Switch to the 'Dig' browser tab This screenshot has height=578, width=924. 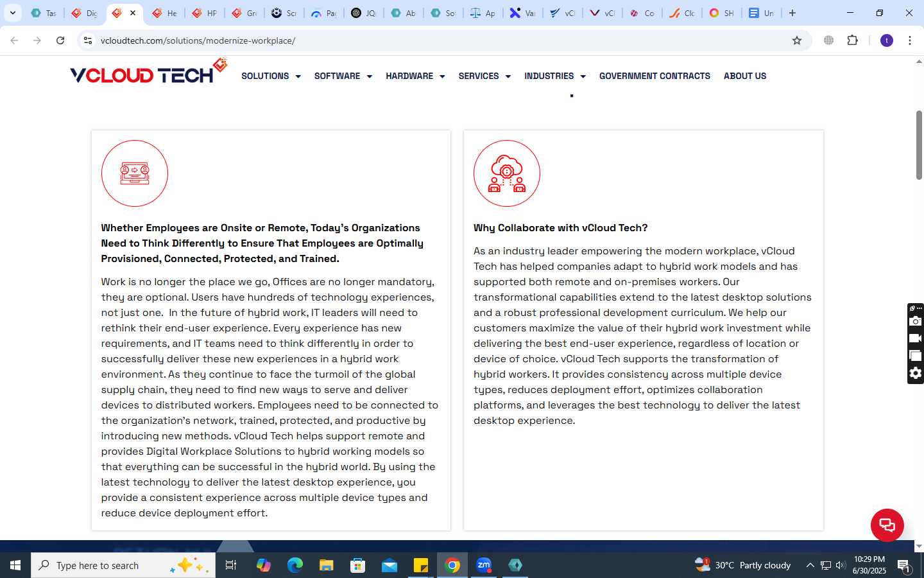click(x=84, y=13)
